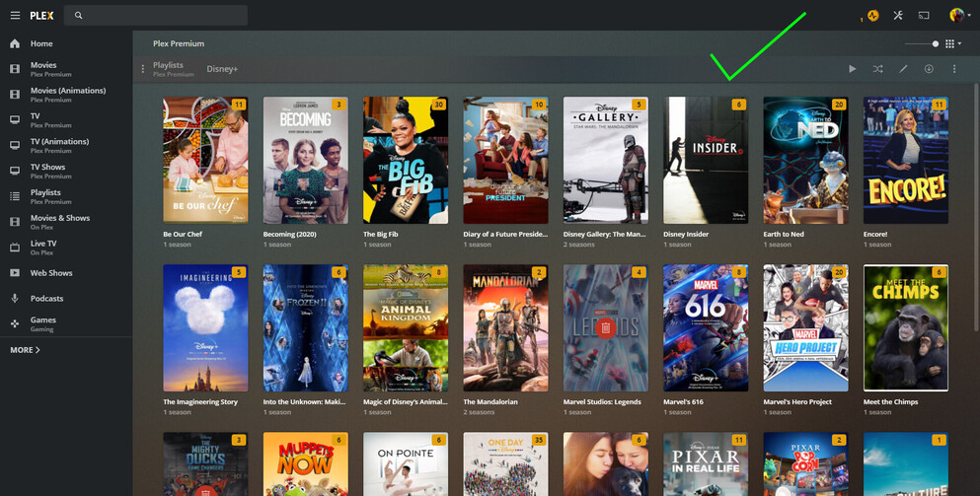Screen dimensions: 980x496
Task: Edit the playlist with pencil icon
Action: click(x=903, y=69)
